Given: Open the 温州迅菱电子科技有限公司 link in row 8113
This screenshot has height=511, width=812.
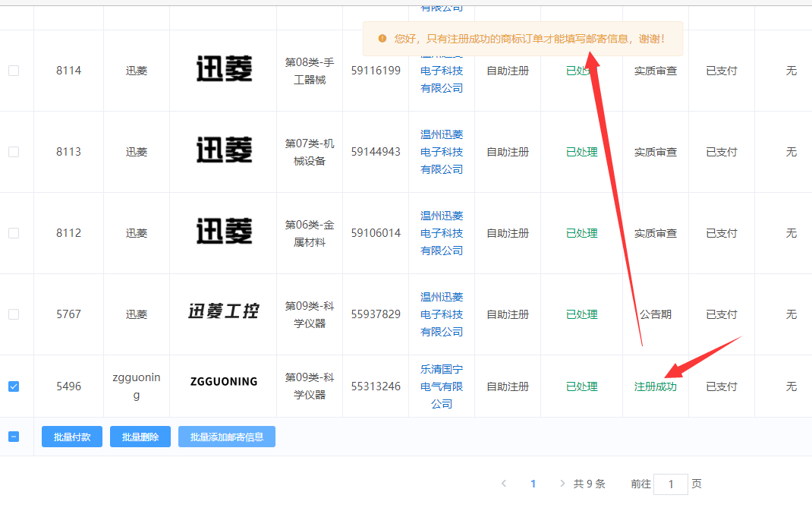Looking at the screenshot, I should tap(442, 152).
